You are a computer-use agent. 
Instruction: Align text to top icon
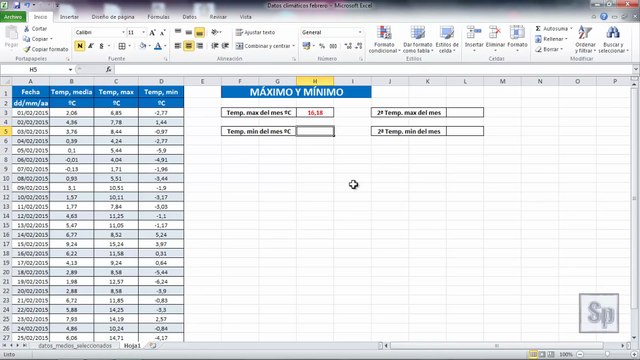[x=178, y=32]
